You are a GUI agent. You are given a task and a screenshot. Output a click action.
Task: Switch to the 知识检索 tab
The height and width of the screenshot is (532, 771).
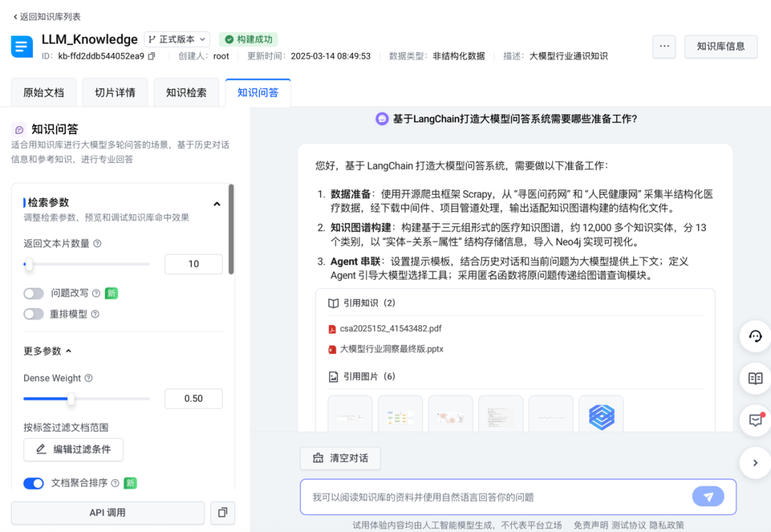186,92
